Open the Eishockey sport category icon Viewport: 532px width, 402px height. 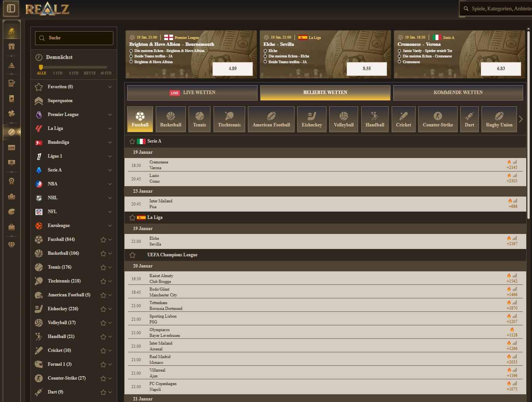(x=312, y=119)
